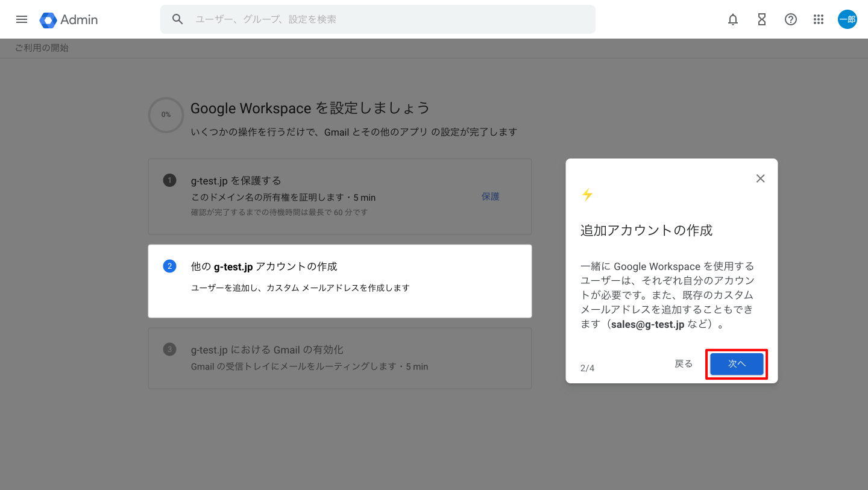Open the notifications bell
The image size is (868, 490).
point(733,19)
